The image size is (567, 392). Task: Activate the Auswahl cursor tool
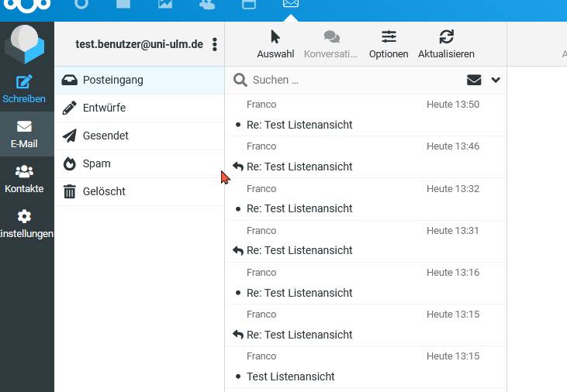(275, 36)
